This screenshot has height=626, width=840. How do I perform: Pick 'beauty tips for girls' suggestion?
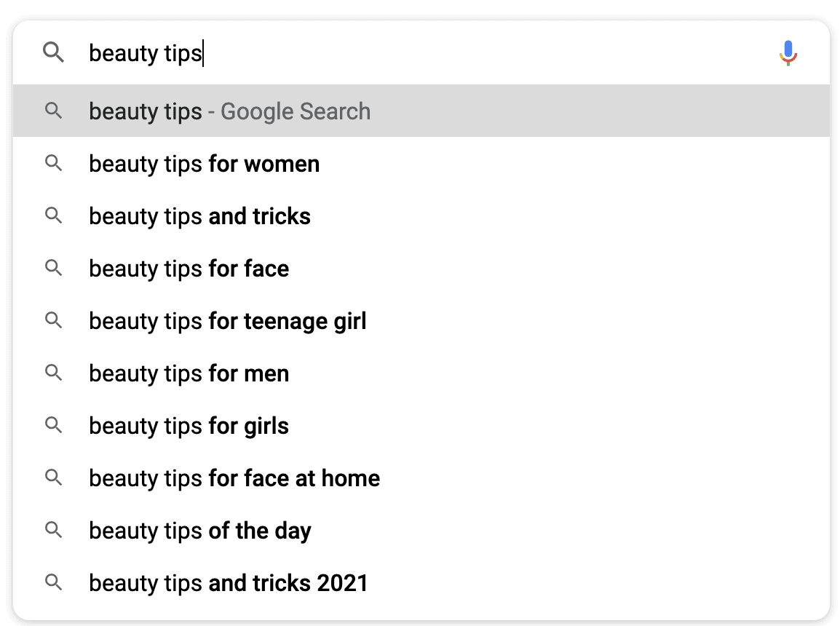pyautogui.click(x=189, y=426)
